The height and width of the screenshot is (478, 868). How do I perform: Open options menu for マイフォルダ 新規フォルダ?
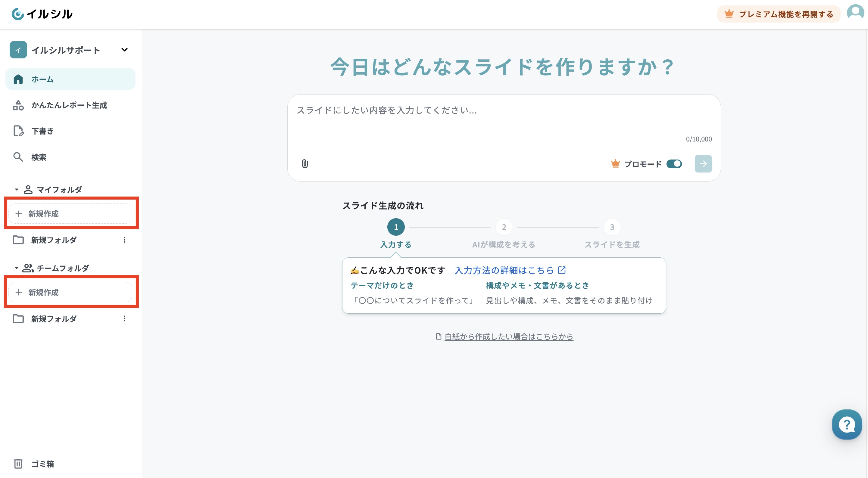[124, 240]
